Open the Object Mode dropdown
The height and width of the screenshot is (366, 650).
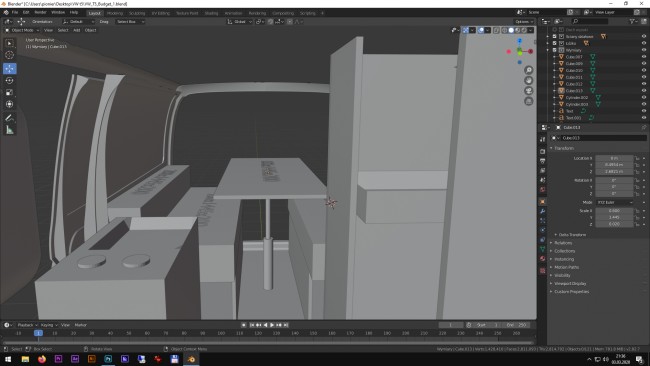(22, 30)
